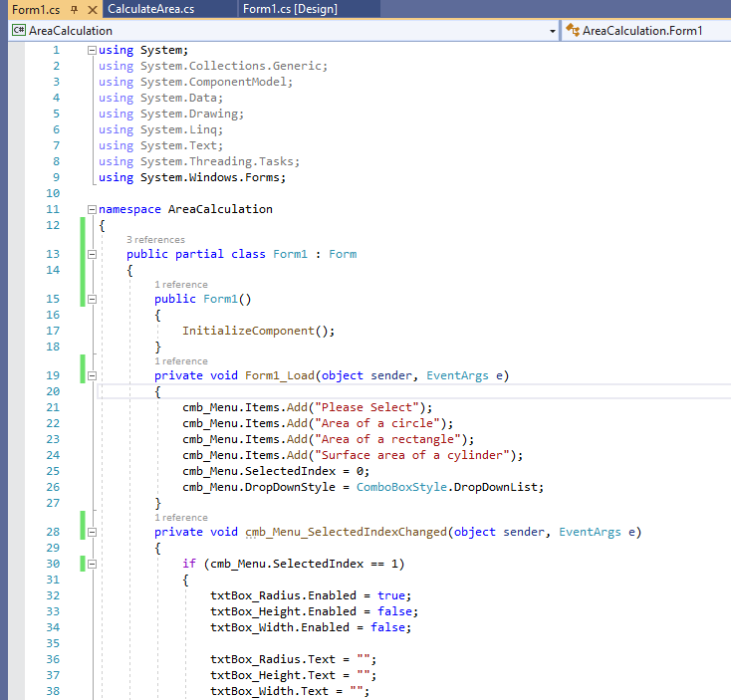Click 'txtBox_Radius.Enabled = true;' line
Screen dimensions: 731x700
311,595
